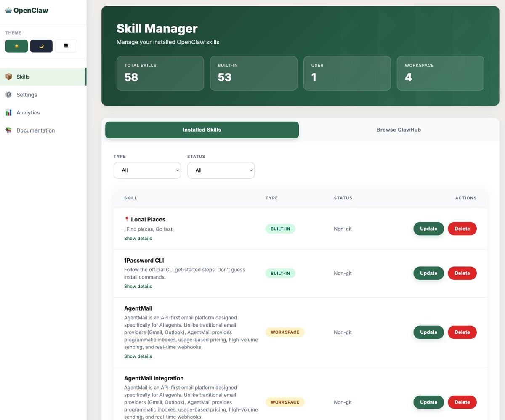Image resolution: width=505 pixels, height=420 pixels.
Task: Delete the AgentMail skill
Action: click(462, 332)
